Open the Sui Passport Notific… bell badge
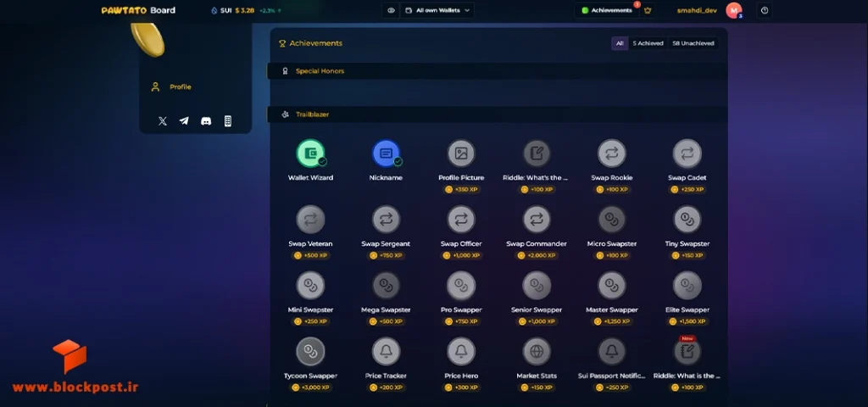 click(612, 351)
